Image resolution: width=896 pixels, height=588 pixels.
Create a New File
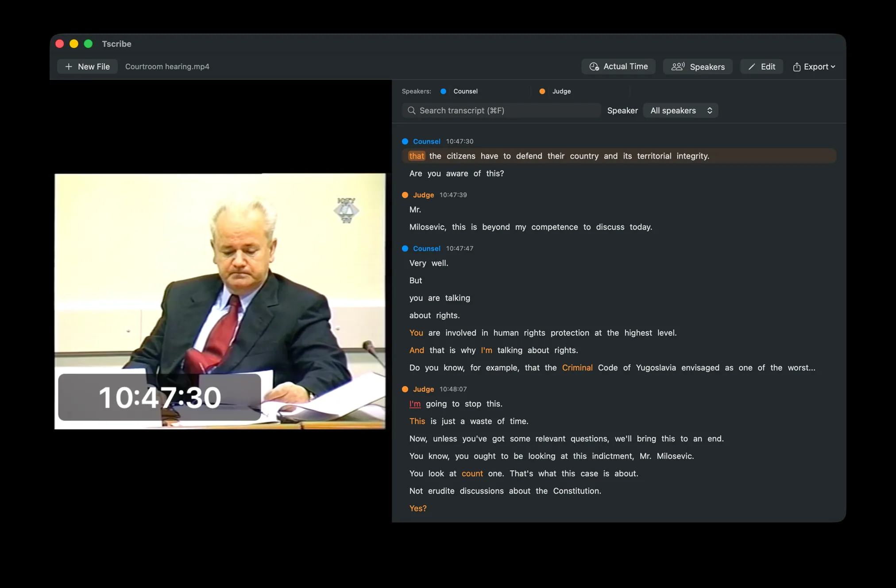[x=87, y=66]
